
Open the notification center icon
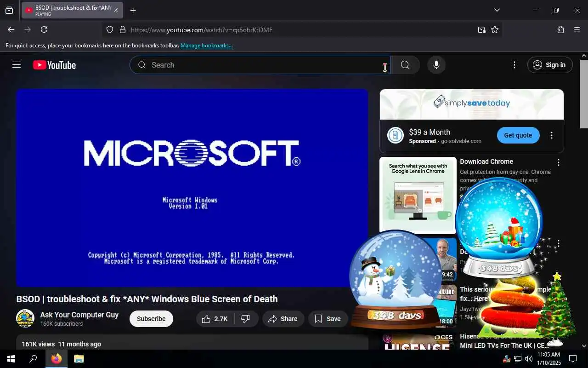[573, 359]
